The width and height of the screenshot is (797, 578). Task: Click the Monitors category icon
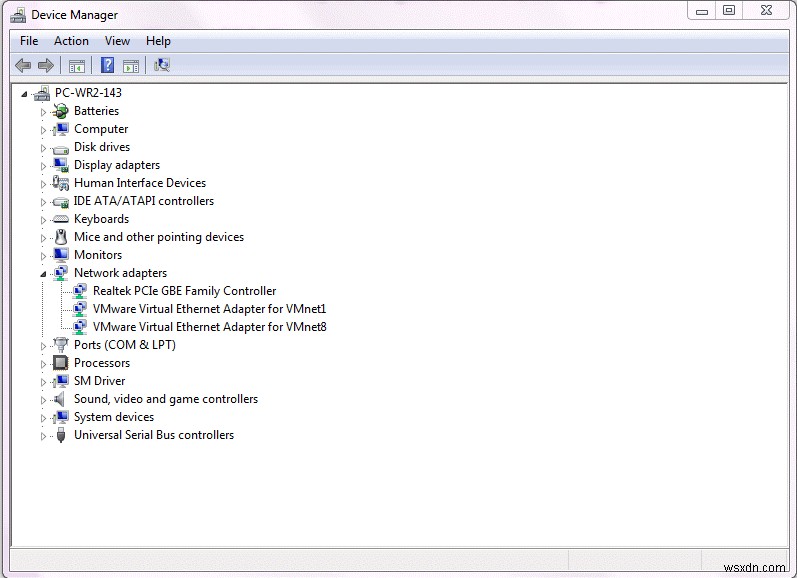point(60,255)
